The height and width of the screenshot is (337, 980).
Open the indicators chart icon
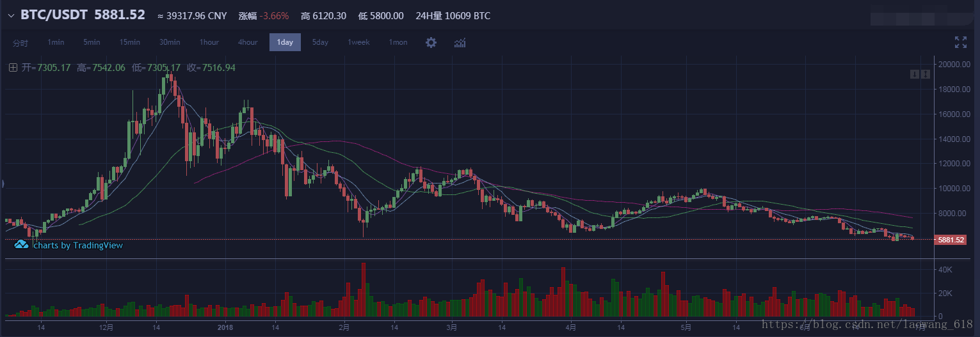pos(460,42)
